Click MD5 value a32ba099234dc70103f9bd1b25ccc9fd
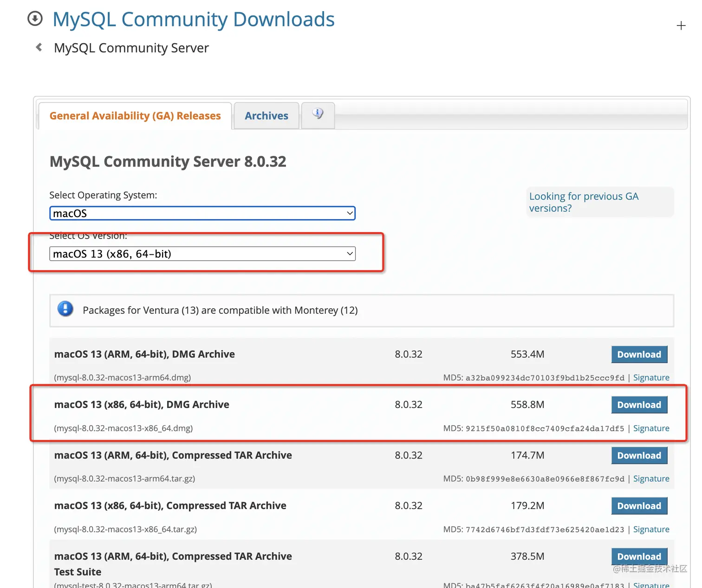The image size is (702, 588). [545, 378]
